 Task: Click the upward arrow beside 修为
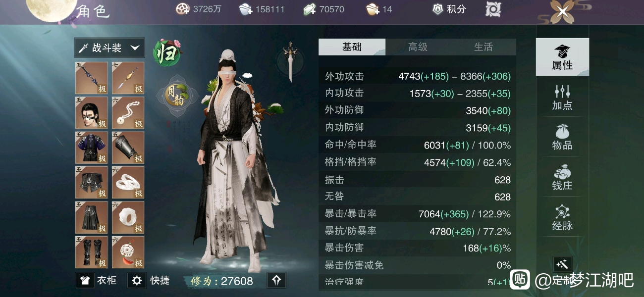pos(276,281)
